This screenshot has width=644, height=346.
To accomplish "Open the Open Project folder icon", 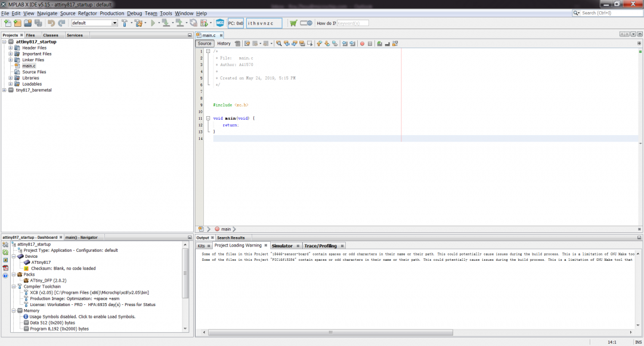I will (x=27, y=23).
